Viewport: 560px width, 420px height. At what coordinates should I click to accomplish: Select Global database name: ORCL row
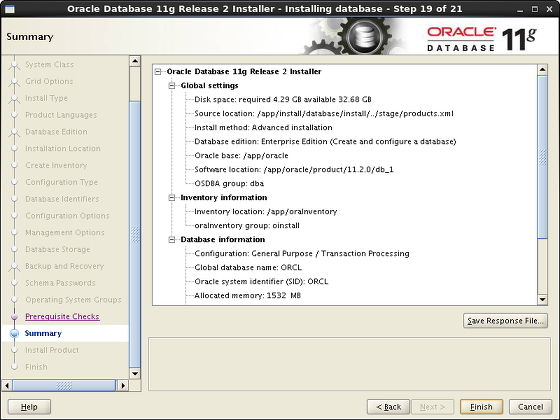pos(248,268)
